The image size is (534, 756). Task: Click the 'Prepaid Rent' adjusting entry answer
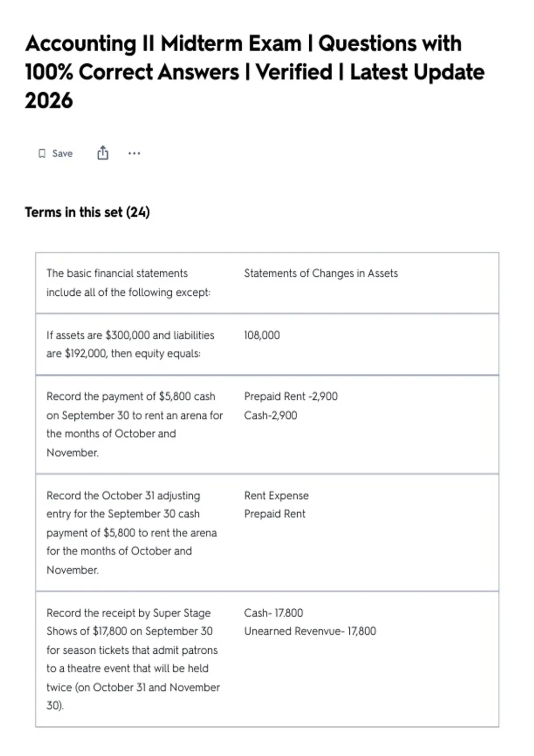[x=275, y=514]
